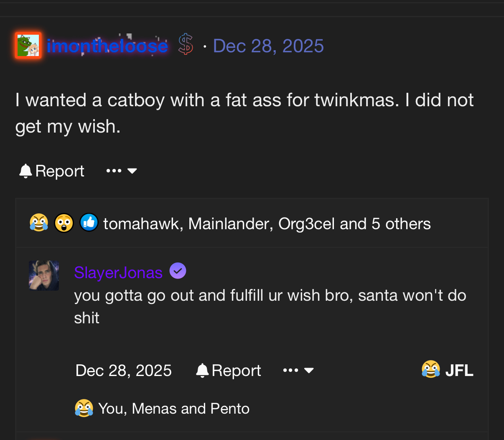
Task: Expand the main post's more options dropdown
Action: [x=122, y=171]
